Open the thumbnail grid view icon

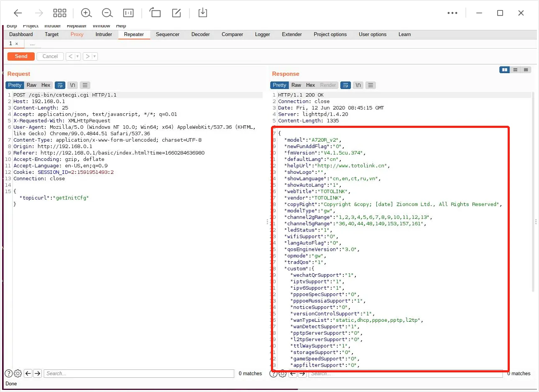60,13
